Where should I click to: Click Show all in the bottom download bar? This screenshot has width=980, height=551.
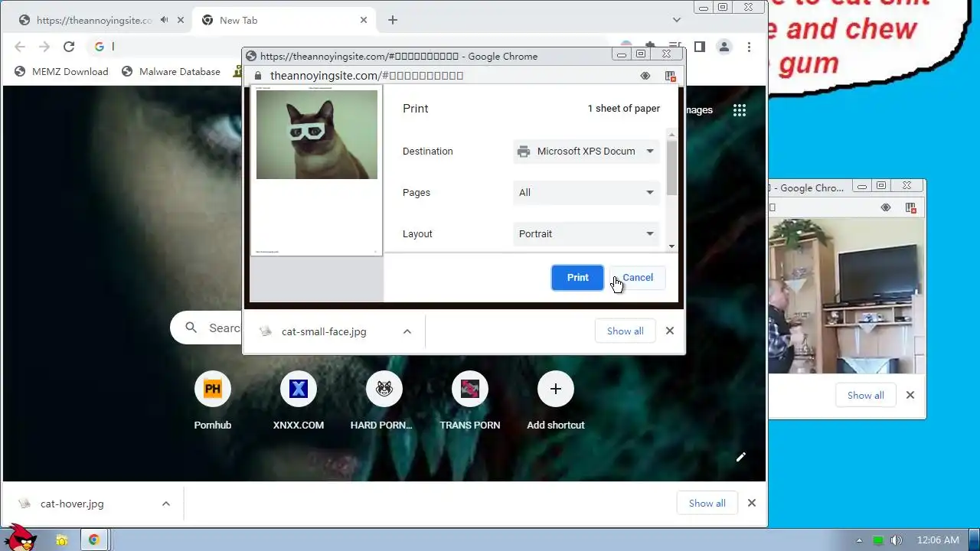pos(707,504)
